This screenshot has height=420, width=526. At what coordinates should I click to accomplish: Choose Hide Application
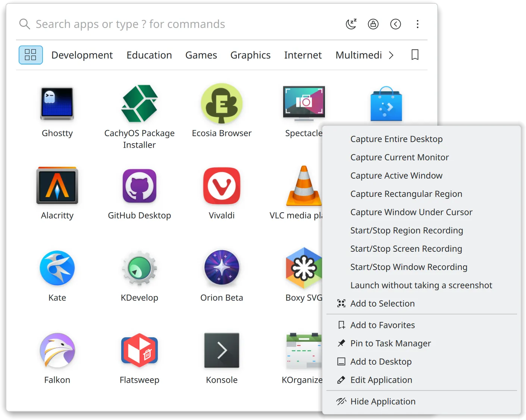point(422,402)
